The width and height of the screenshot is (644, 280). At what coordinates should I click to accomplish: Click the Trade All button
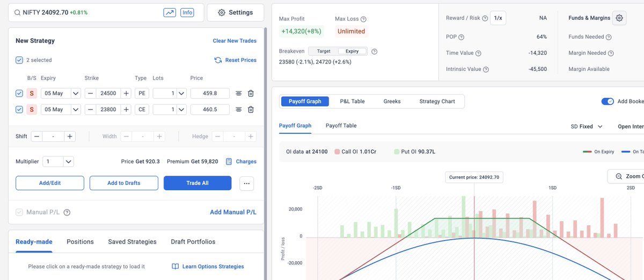[x=197, y=183]
